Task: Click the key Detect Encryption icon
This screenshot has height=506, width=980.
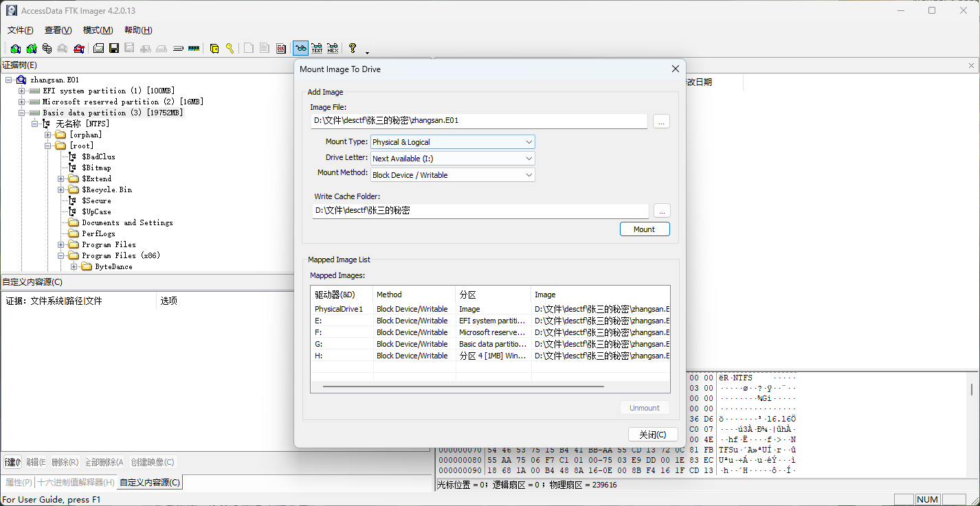Action: [x=230, y=48]
